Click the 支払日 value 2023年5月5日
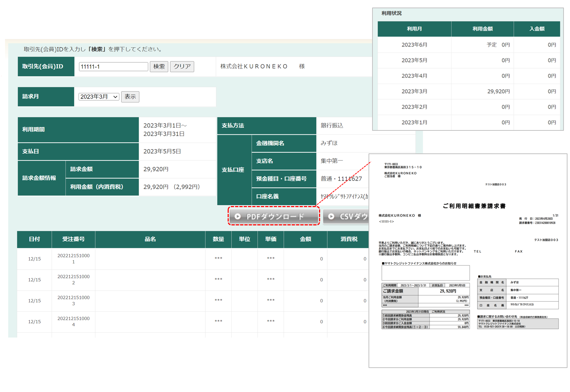 tap(162, 151)
